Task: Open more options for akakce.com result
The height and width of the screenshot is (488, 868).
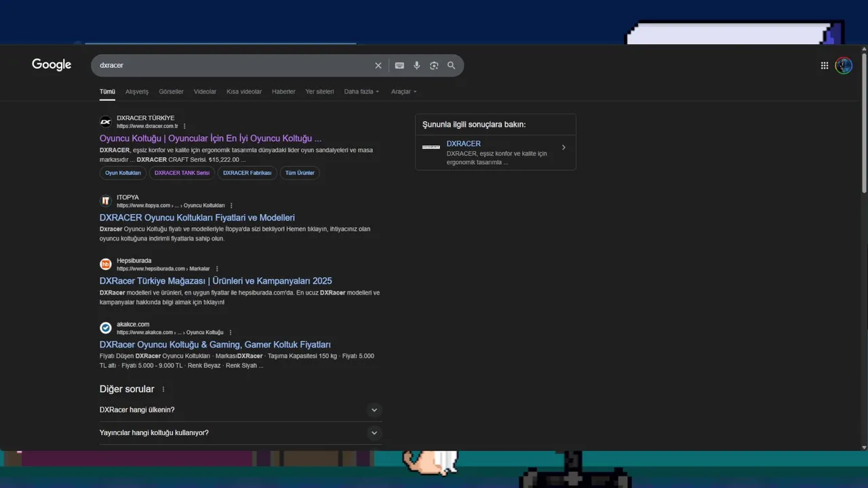Action: point(231,333)
